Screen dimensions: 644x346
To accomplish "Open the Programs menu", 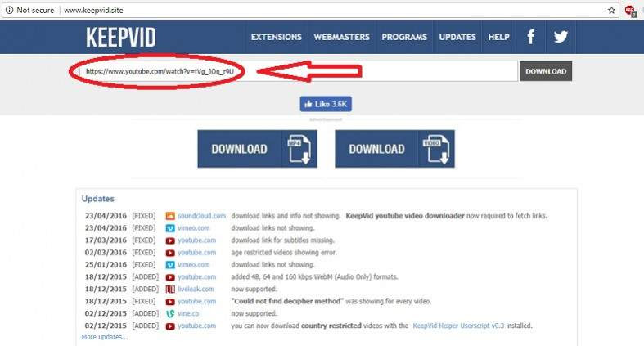I will [404, 37].
